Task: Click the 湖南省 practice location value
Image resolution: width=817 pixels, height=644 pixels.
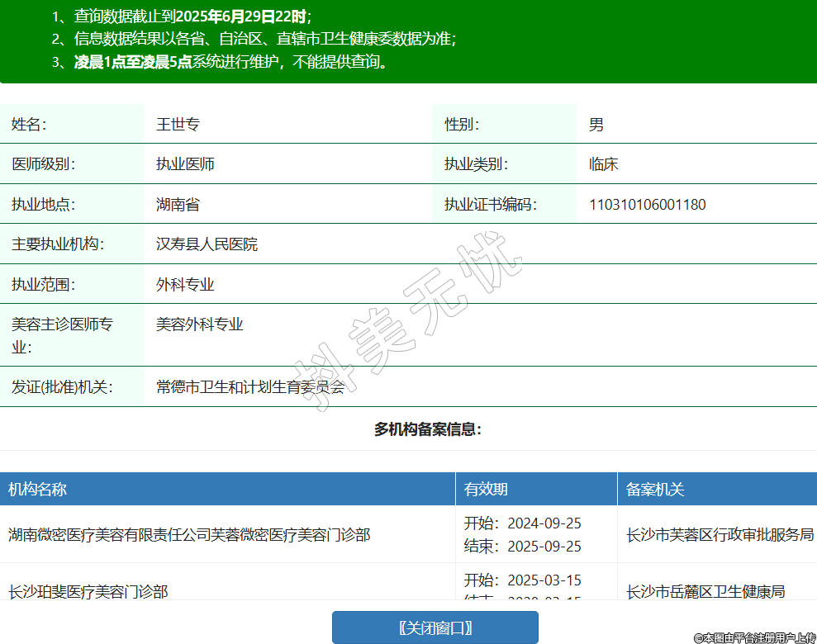Action: 178,205
